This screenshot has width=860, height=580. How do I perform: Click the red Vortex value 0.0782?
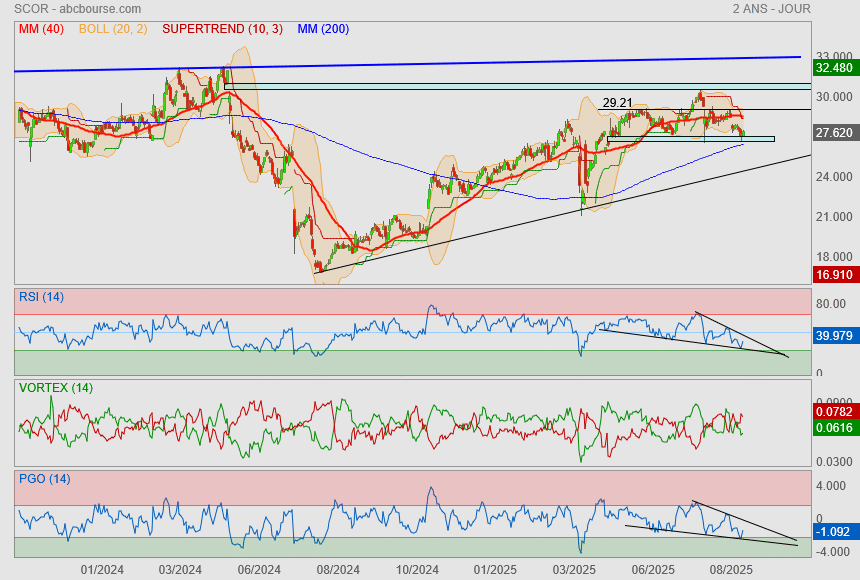[x=834, y=411]
